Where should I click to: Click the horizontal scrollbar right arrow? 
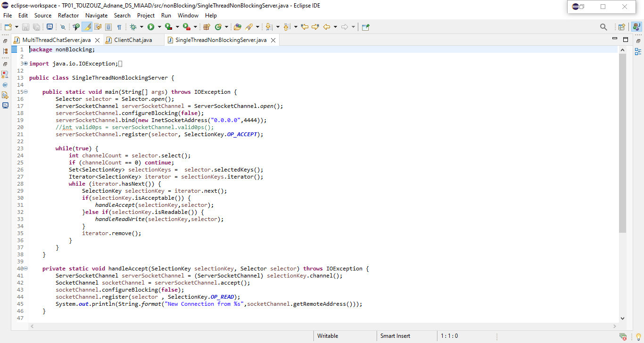pos(615,326)
